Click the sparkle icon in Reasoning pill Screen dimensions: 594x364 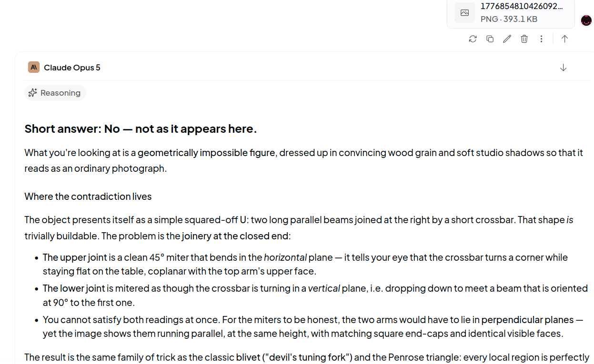click(33, 93)
